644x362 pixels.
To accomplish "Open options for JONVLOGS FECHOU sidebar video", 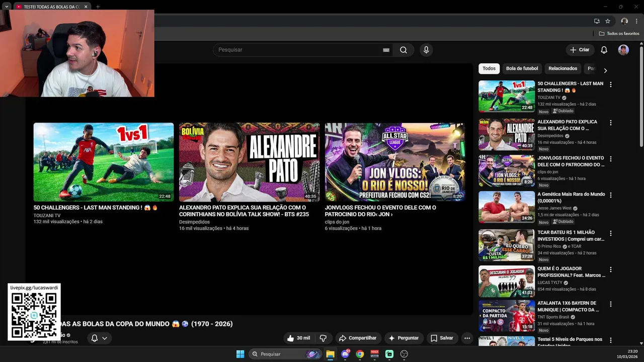I will coord(611,159).
